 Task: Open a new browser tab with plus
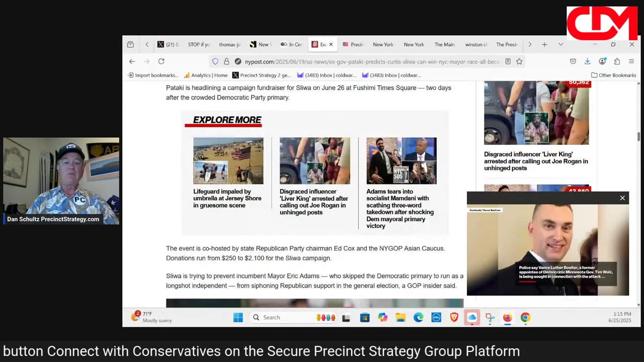click(544, 44)
